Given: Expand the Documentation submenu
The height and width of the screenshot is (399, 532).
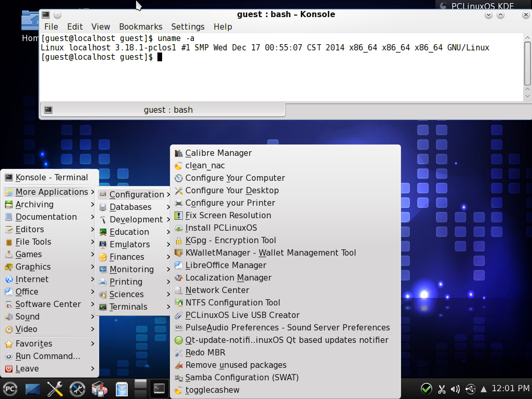Looking at the screenshot, I should 50,217.
